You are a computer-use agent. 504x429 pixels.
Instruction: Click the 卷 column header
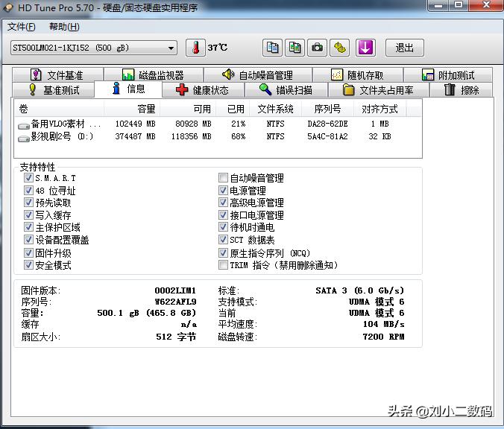(x=59, y=109)
